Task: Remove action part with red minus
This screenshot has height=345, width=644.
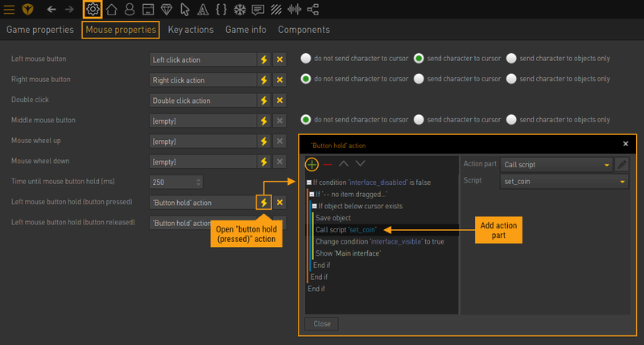Action: (328, 165)
